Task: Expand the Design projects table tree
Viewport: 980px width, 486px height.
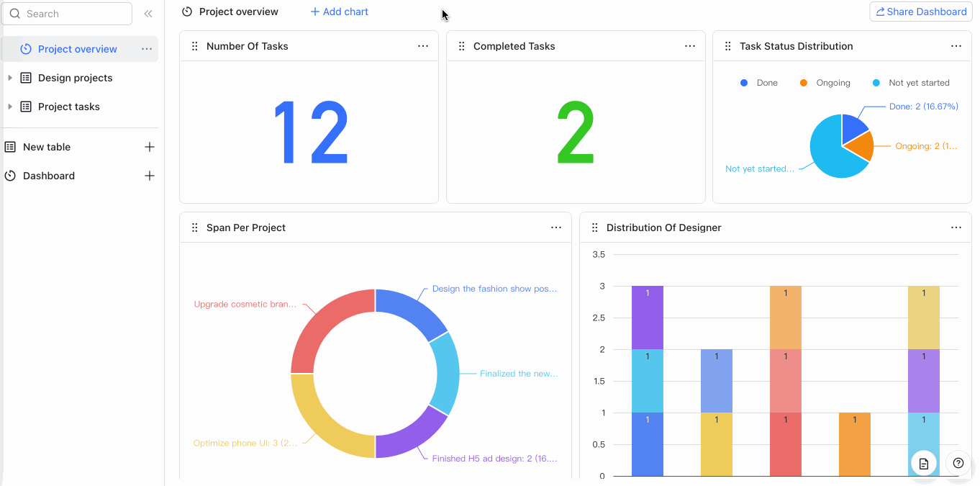Action: point(10,78)
